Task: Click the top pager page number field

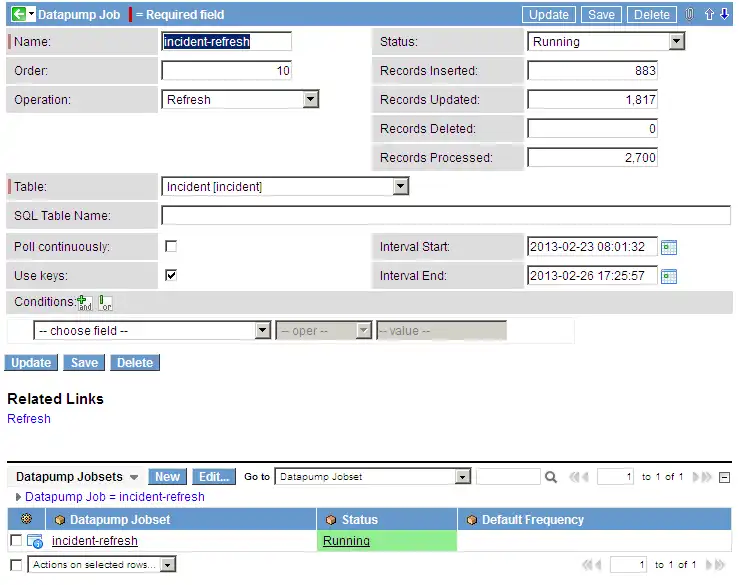Action: point(616,477)
